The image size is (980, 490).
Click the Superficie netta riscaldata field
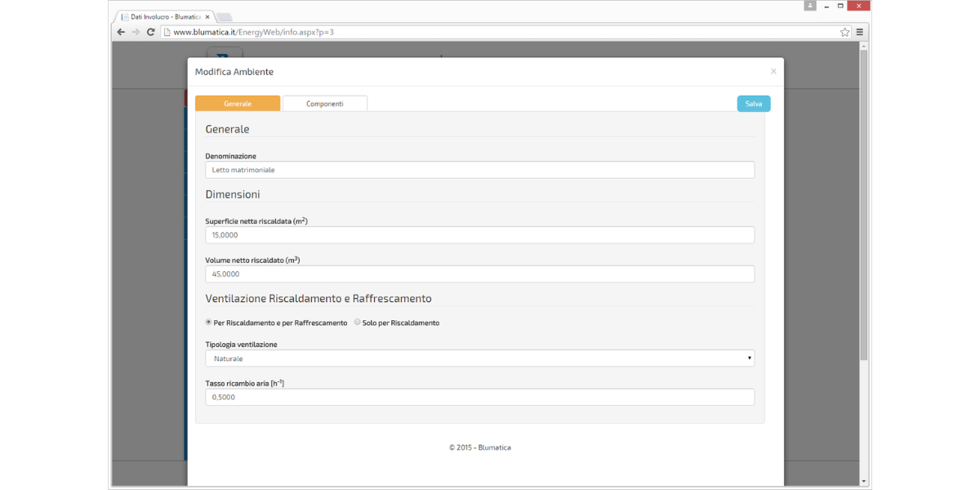[x=479, y=235]
